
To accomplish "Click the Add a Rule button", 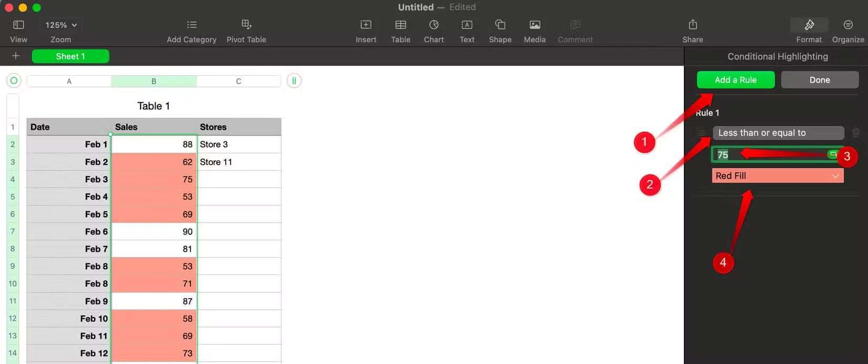I will click(735, 80).
